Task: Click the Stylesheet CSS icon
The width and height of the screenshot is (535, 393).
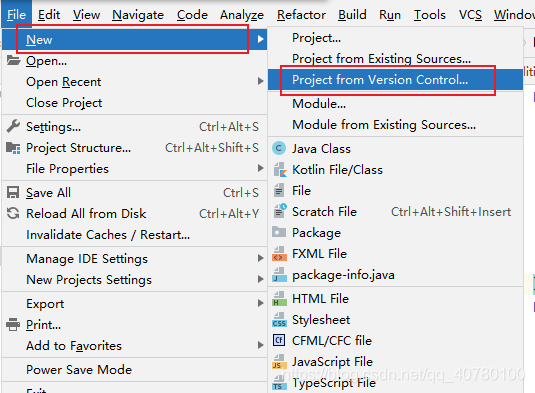Action: point(279,320)
